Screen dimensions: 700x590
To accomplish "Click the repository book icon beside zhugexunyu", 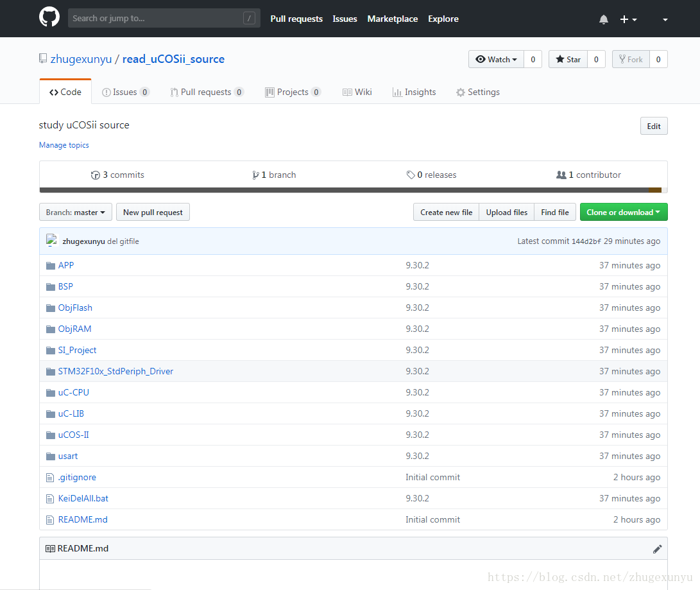I will click(x=43, y=58).
